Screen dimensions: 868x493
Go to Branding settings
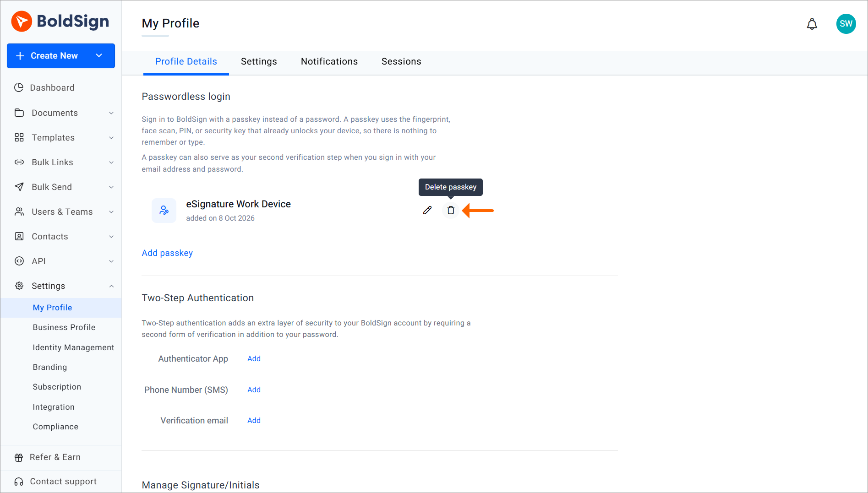pyautogui.click(x=50, y=367)
